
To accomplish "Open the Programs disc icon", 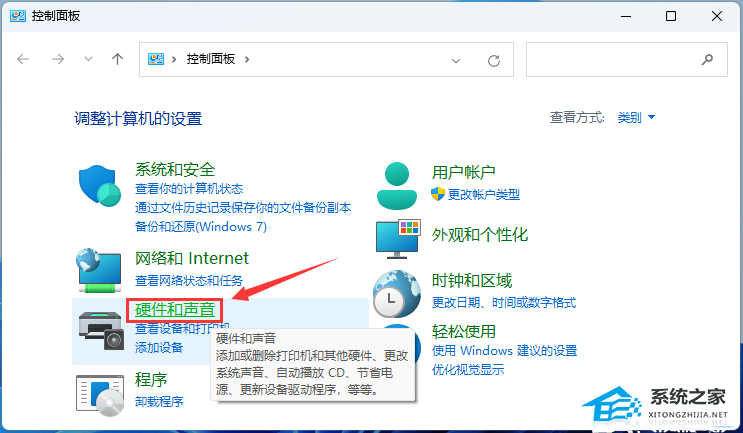I will [x=100, y=395].
